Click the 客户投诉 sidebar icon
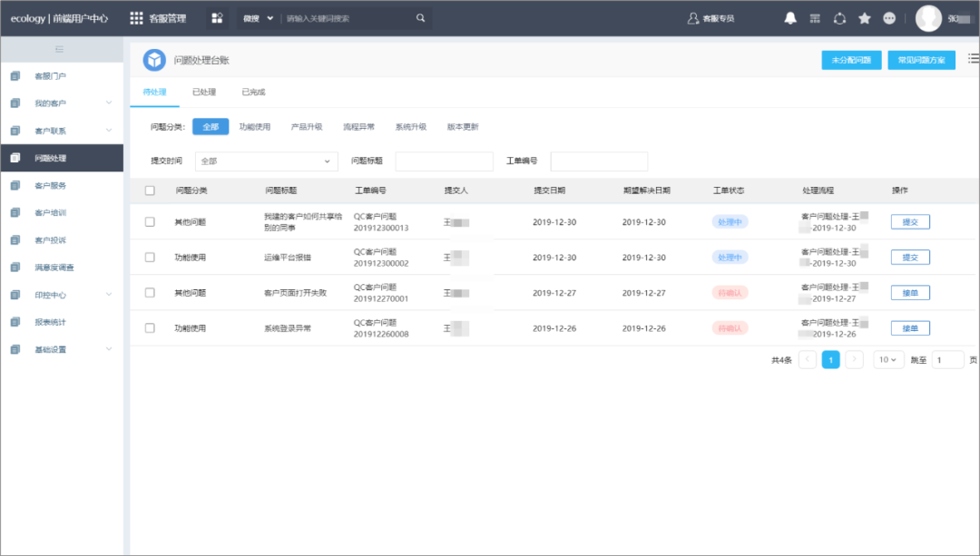 coord(15,239)
